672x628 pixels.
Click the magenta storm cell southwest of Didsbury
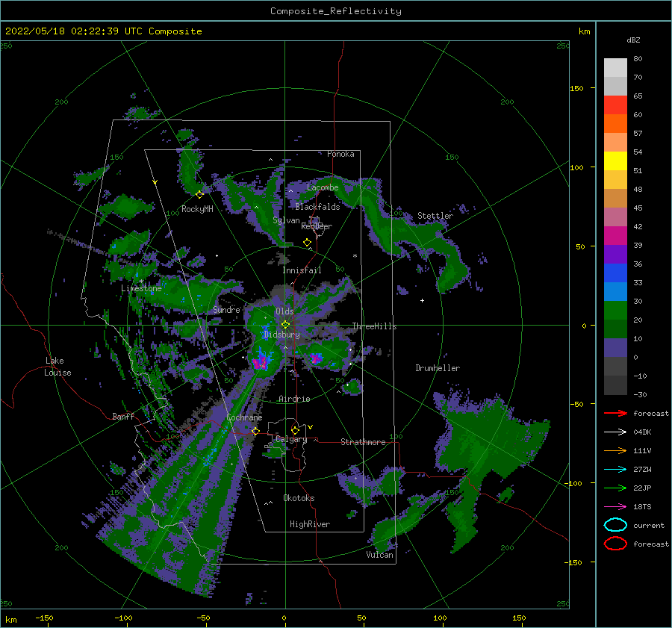pos(260,362)
